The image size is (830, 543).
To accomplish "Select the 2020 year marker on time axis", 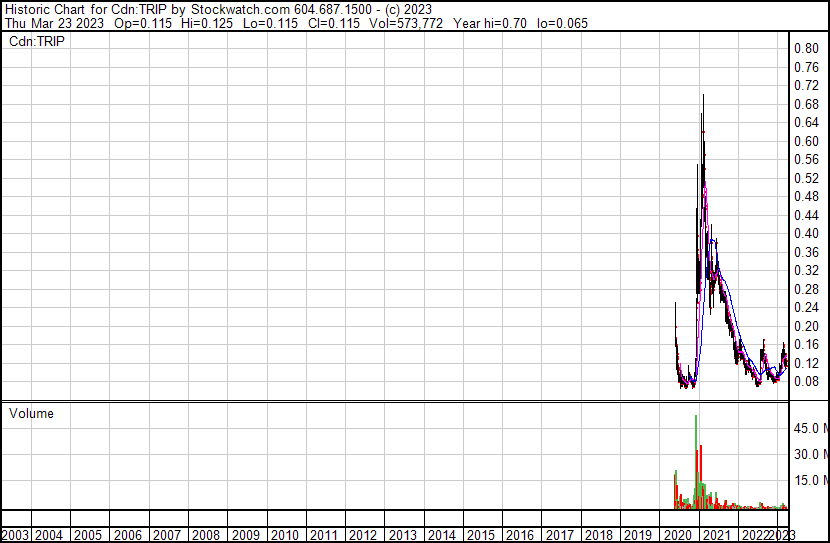I will pyautogui.click(x=677, y=535).
